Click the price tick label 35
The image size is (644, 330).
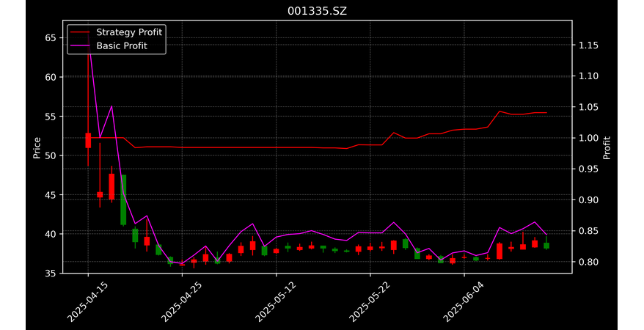point(52,273)
